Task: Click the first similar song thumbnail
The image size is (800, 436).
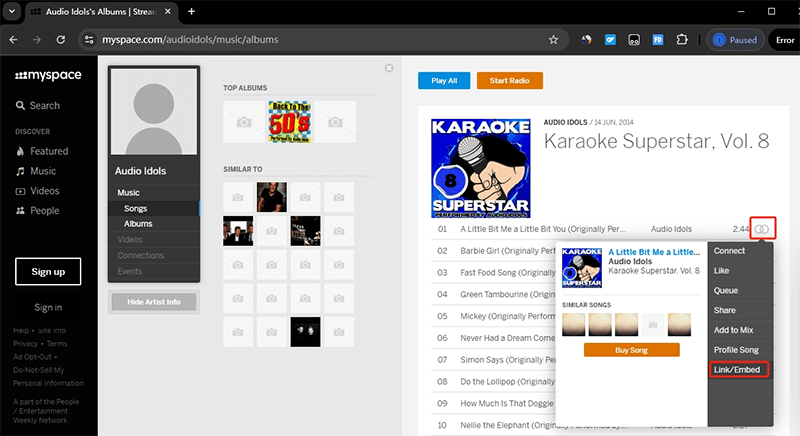Action: [x=573, y=325]
